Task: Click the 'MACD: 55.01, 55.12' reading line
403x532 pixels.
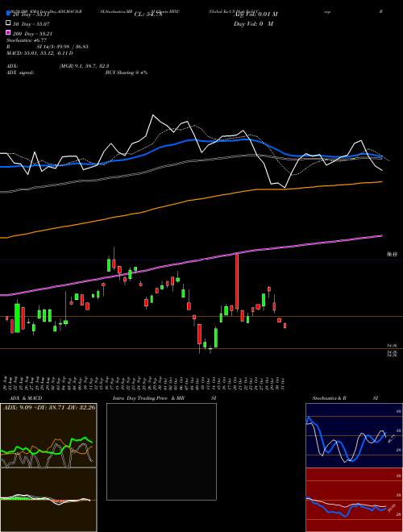Action: coord(39,53)
